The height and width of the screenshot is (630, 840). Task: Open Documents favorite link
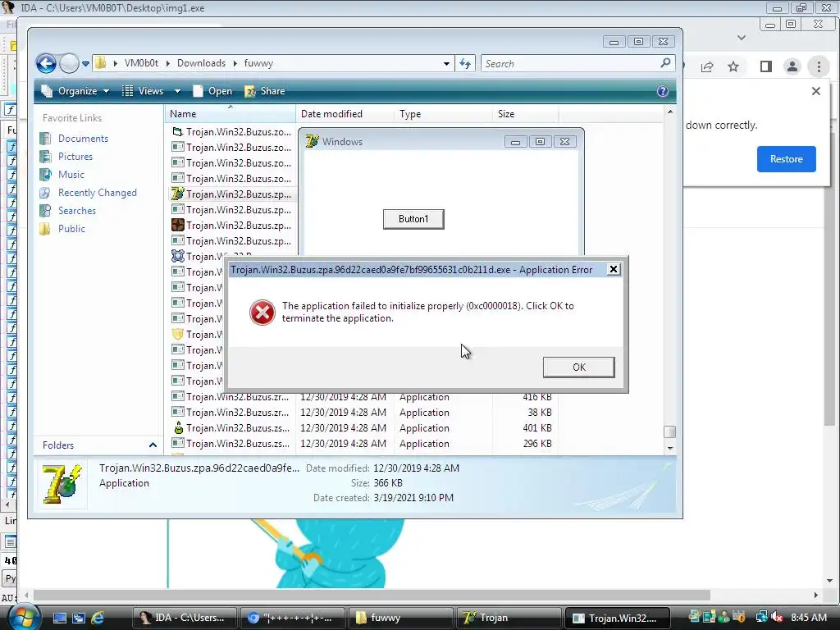point(83,138)
